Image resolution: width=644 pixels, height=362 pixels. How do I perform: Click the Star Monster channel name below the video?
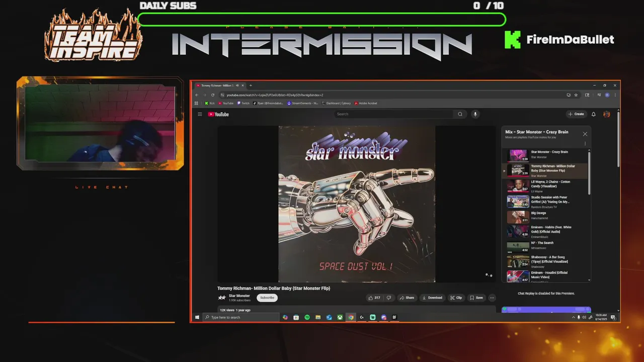click(x=239, y=296)
